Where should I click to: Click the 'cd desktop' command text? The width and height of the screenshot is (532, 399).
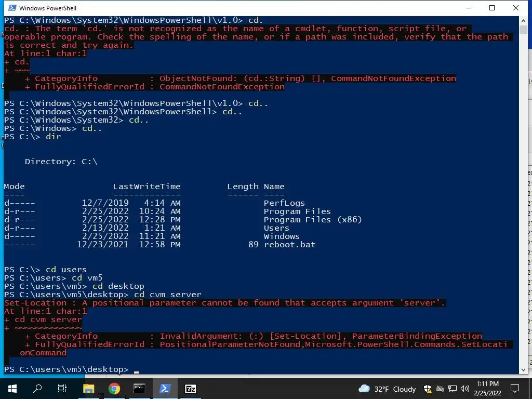pyautogui.click(x=118, y=286)
